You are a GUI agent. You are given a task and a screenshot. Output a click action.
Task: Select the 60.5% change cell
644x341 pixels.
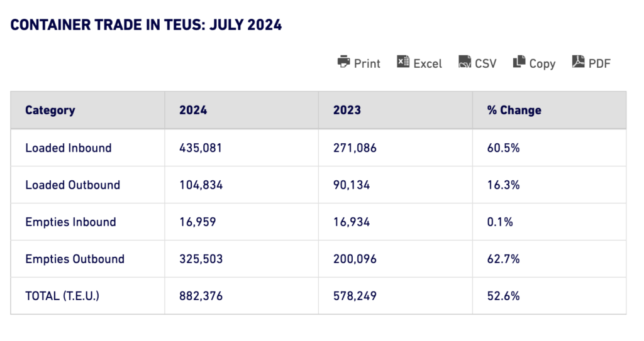pos(503,148)
